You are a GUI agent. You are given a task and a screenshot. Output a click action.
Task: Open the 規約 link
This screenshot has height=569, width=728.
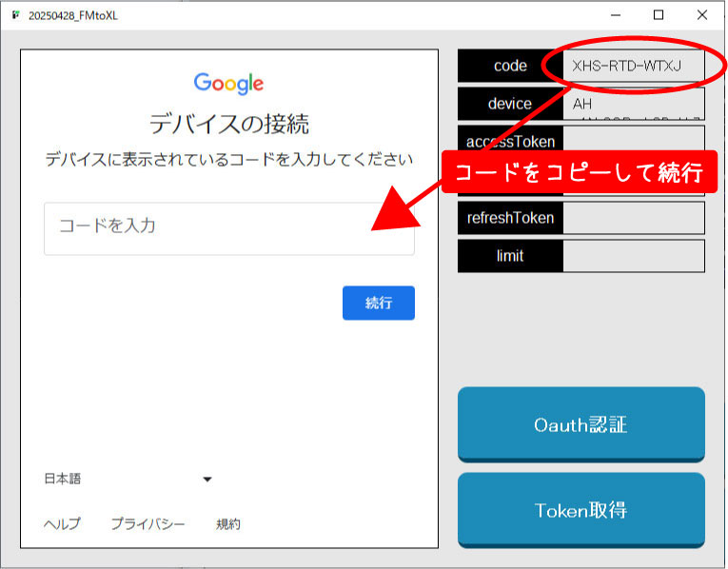click(228, 524)
